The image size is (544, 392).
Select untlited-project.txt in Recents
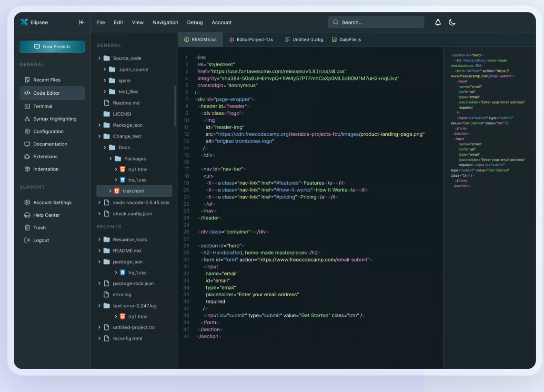pyautogui.click(x=134, y=327)
